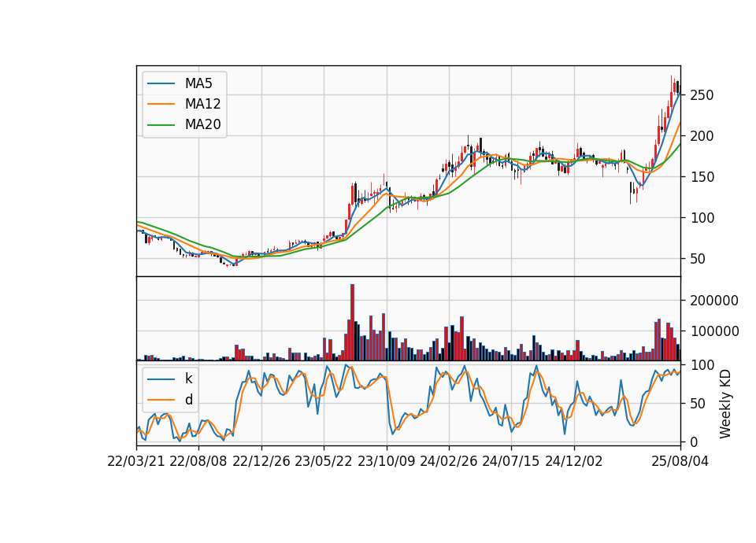756x543 pixels.
Task: Click the 24/02/26 date label
Action: click(448, 461)
